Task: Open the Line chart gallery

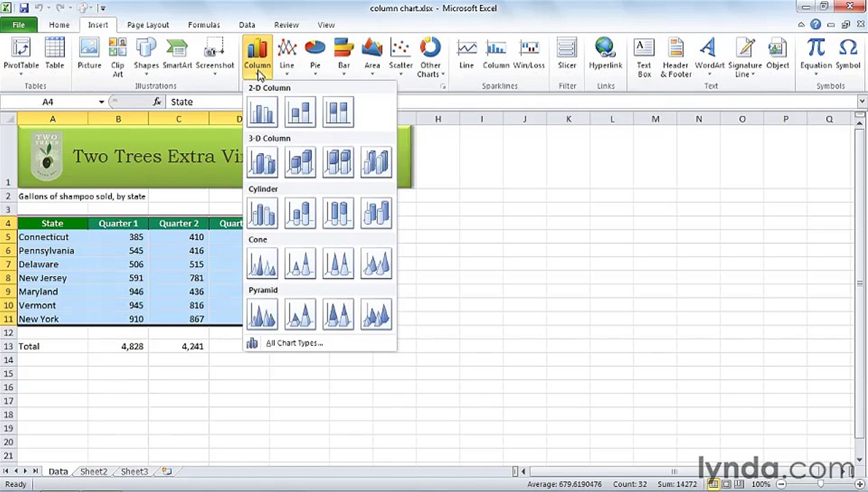Action: (286, 57)
